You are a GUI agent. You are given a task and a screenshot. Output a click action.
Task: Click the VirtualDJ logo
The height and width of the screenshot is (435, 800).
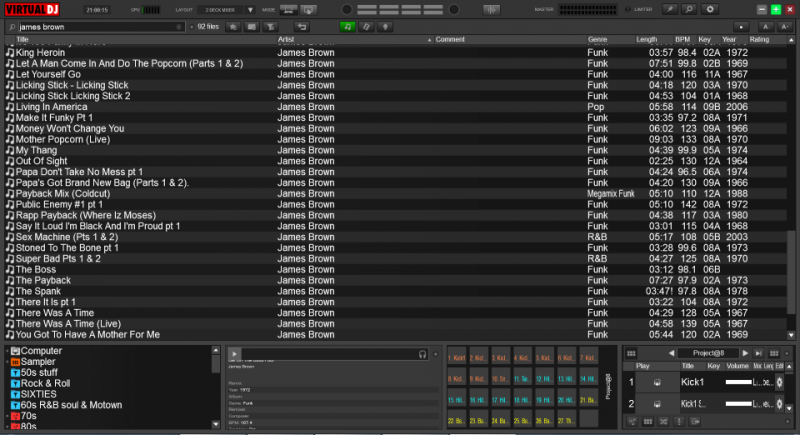point(32,9)
